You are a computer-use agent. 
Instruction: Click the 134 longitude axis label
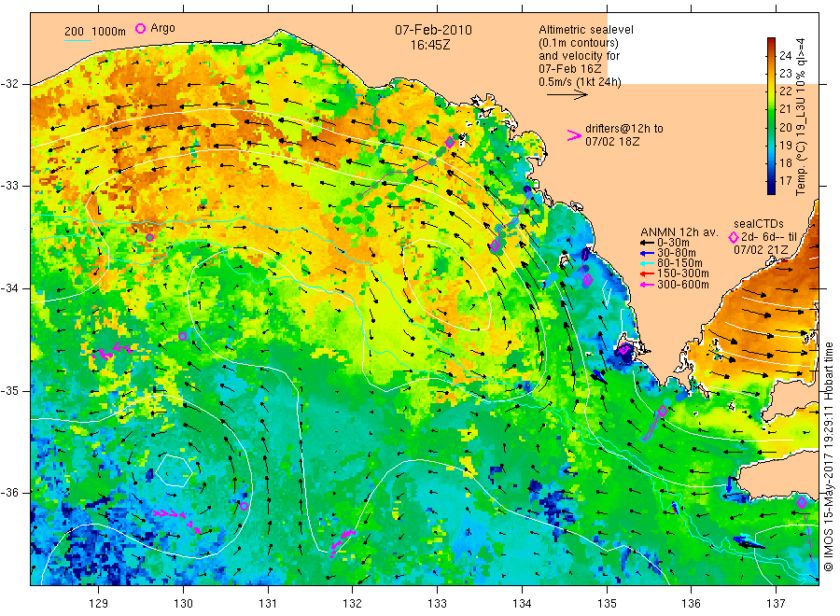[x=522, y=604]
